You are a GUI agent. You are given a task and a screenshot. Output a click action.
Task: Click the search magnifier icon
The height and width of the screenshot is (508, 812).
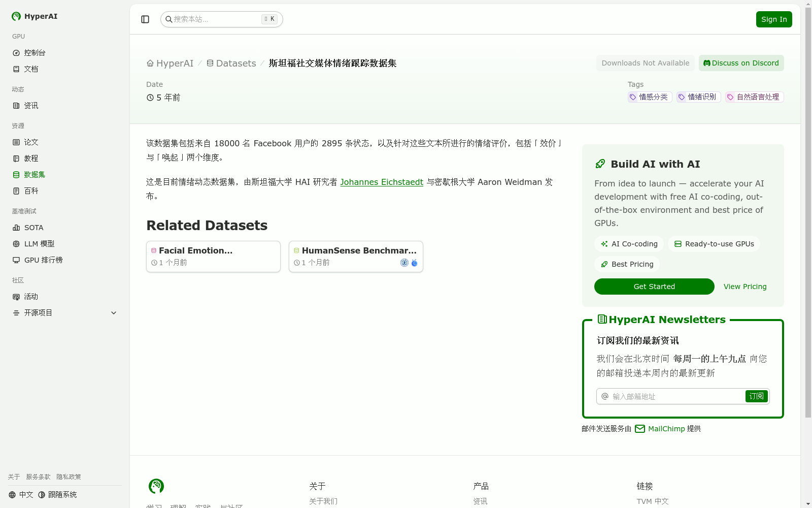pos(169,19)
